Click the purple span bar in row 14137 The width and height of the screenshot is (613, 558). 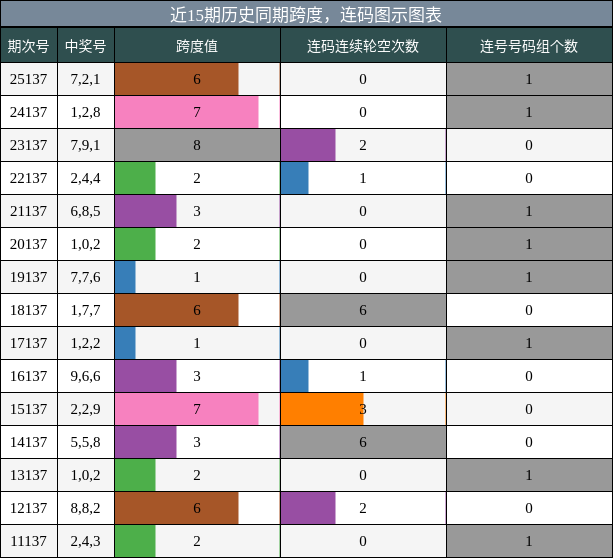(146, 442)
